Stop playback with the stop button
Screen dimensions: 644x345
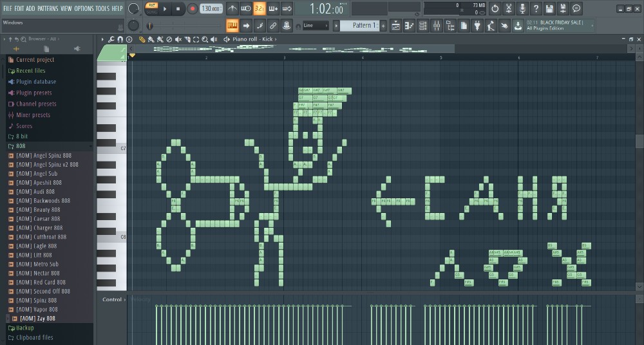pyautogui.click(x=178, y=8)
